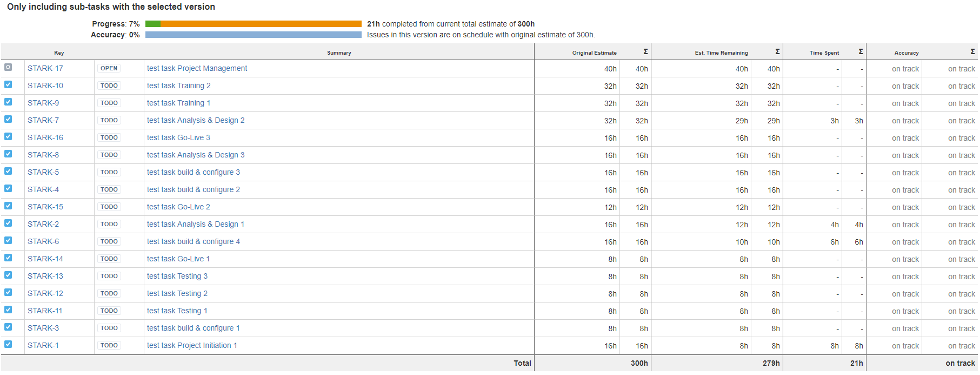980x375 pixels.
Task: Open test task Testing 2
Action: coord(177,293)
